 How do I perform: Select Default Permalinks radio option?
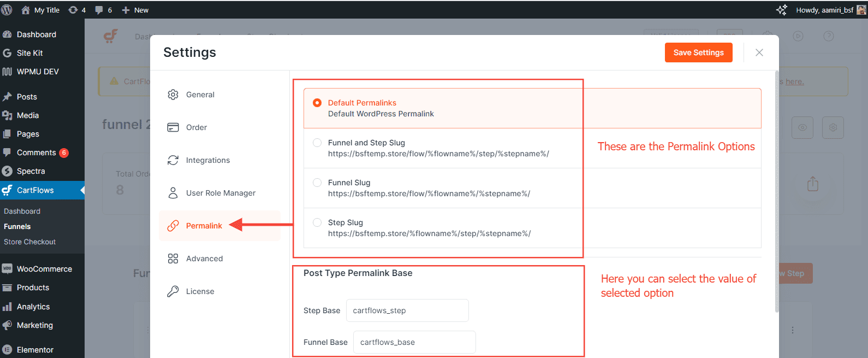(x=317, y=103)
